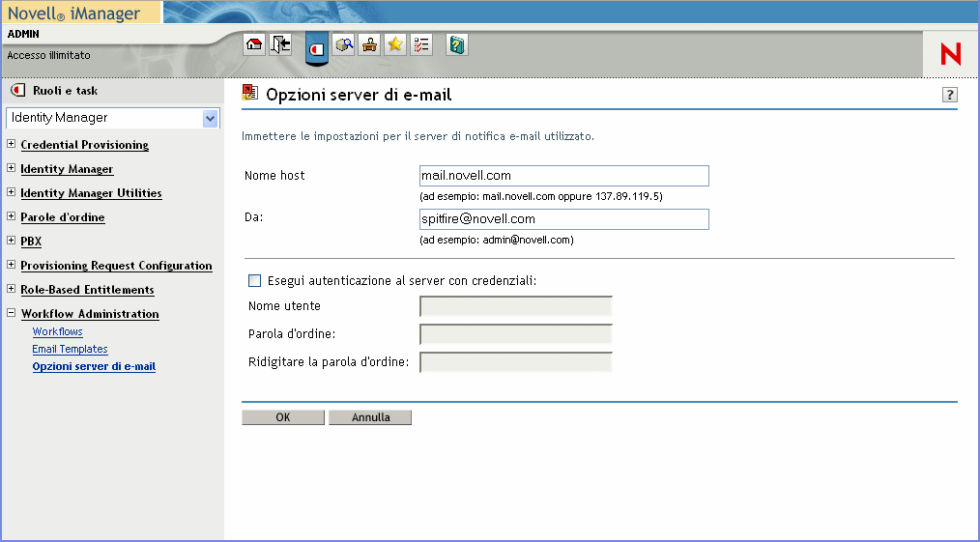Image resolution: width=980 pixels, height=542 pixels.
Task: Click the Exit door icon
Action: tap(280, 44)
